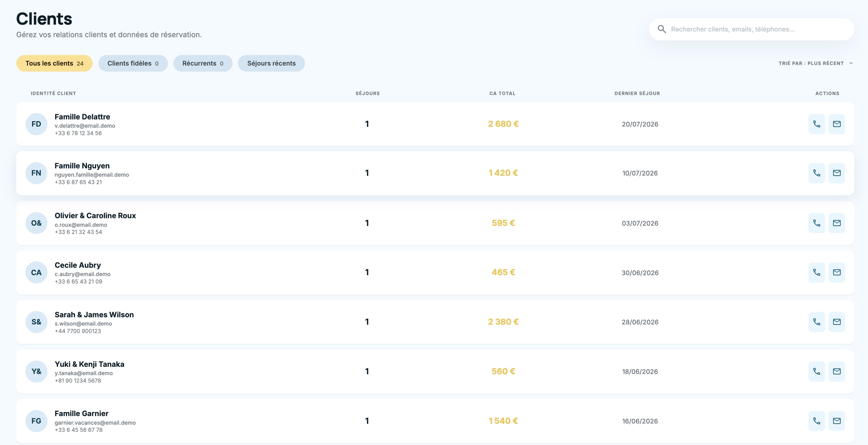Click the '1 540 €' revenue value

tap(503, 421)
